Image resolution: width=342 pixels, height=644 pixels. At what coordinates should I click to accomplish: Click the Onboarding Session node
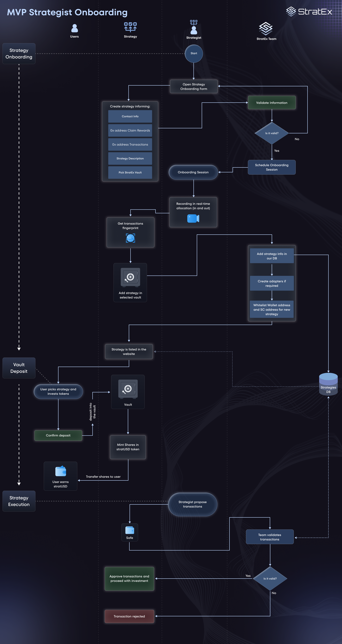[x=193, y=172]
